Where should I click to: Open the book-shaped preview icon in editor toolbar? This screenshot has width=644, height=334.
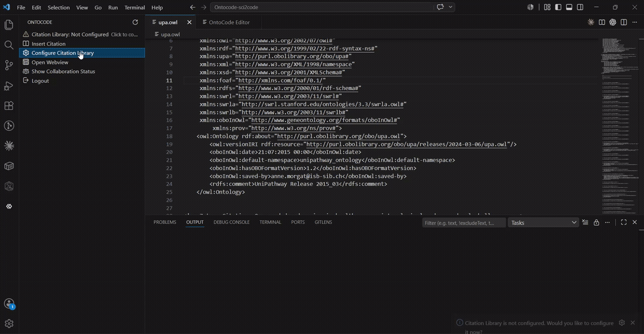click(602, 22)
